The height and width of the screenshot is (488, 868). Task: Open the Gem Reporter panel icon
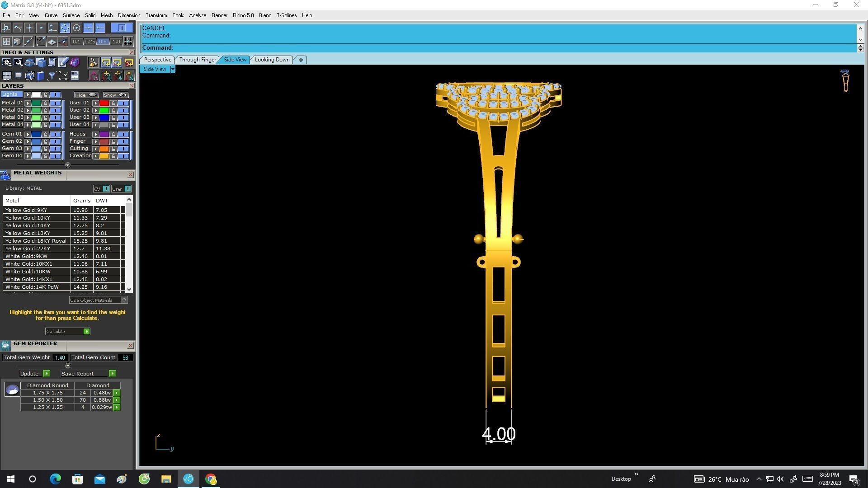point(5,346)
